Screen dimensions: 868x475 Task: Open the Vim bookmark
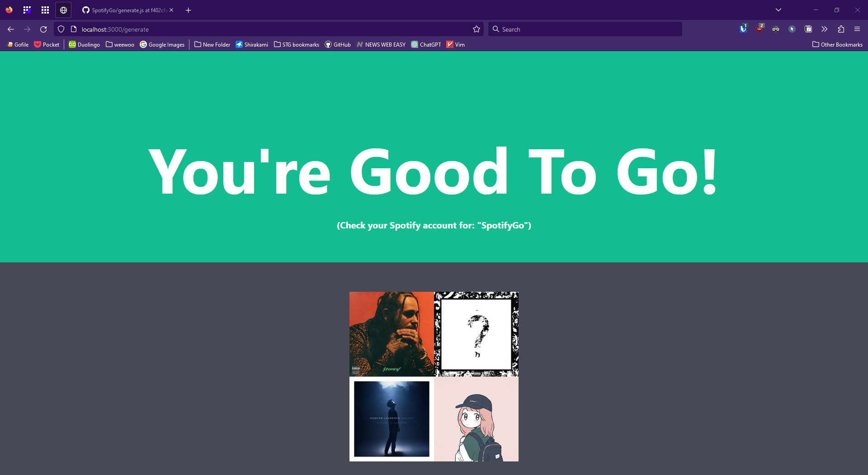click(456, 45)
